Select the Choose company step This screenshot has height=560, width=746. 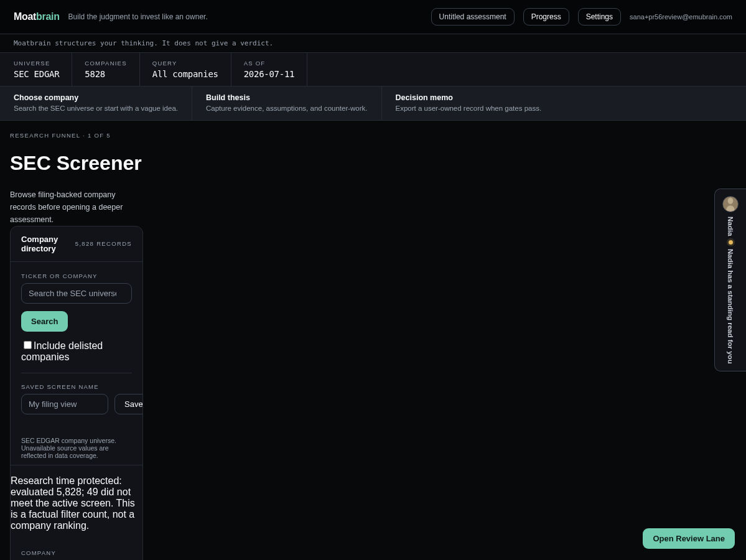point(96,103)
